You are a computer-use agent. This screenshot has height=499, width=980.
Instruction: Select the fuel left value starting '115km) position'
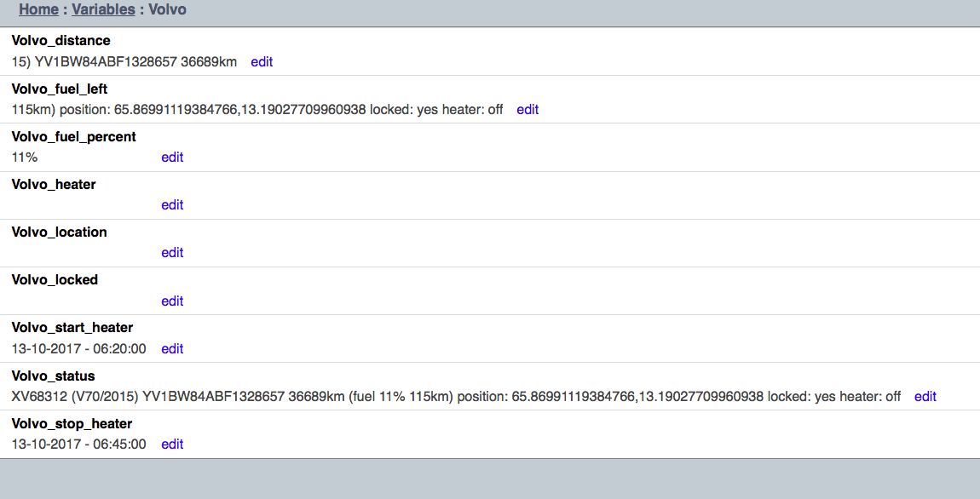click(x=257, y=109)
